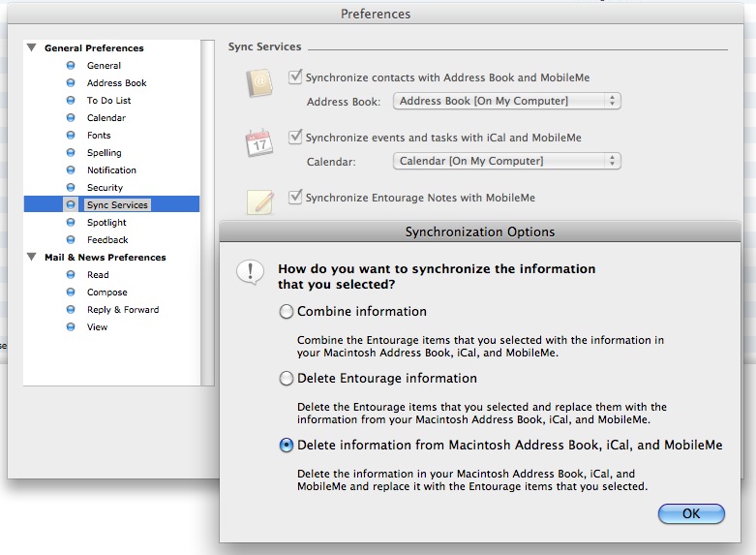This screenshot has width=756, height=555.
Task: Click the blue icon beside Compose
Action: [71, 292]
